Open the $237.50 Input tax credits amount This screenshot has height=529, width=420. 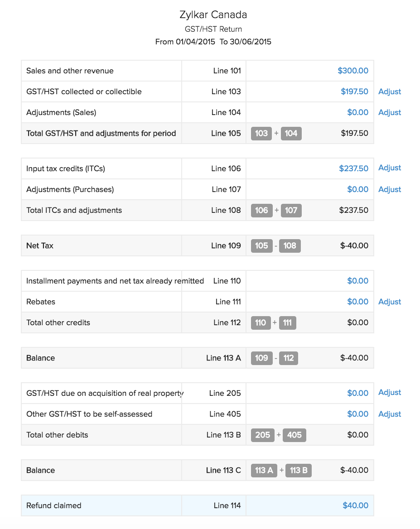pyautogui.click(x=353, y=168)
